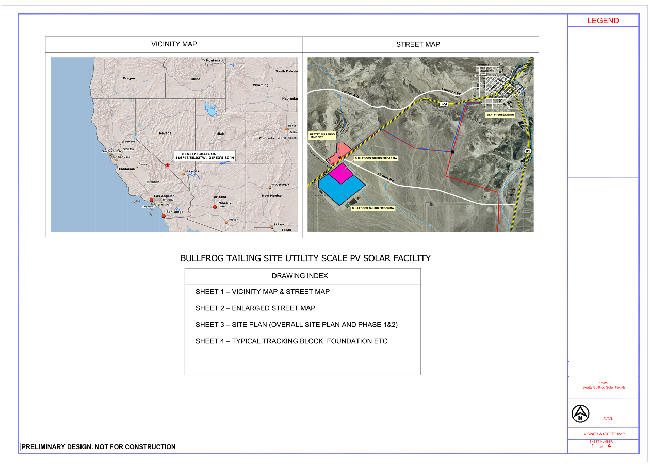Click the white site callout label in vicinity map
The image size is (650, 464).
tap(205, 156)
